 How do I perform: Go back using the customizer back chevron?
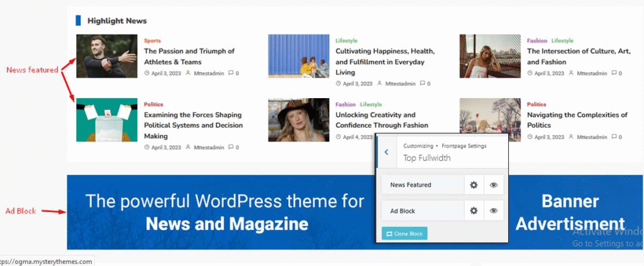coord(386,152)
